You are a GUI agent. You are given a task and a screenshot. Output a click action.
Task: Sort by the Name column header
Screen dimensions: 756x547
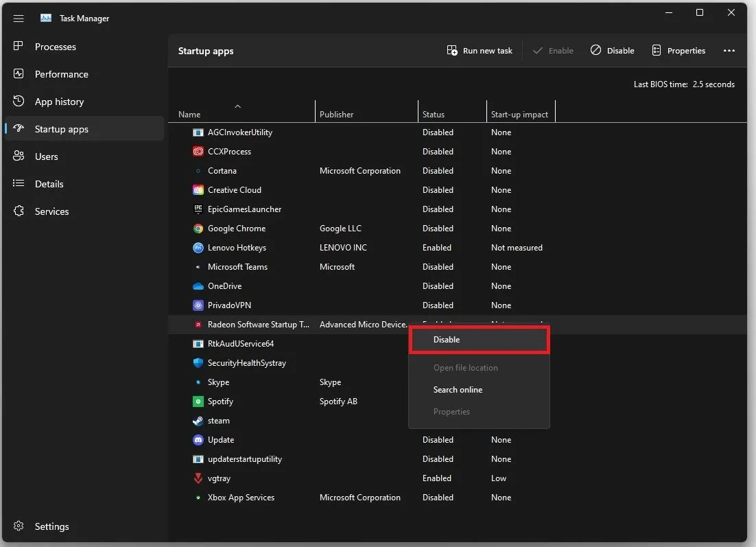pyautogui.click(x=189, y=115)
